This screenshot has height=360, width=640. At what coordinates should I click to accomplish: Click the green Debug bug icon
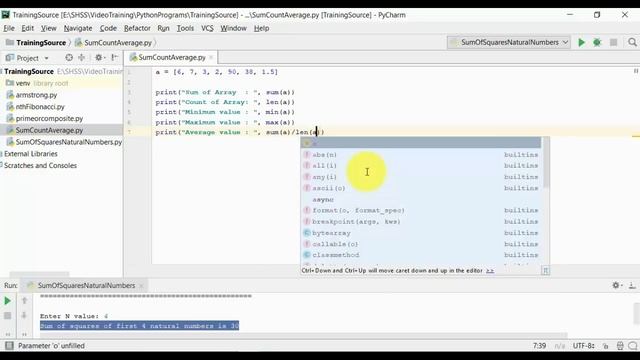[597, 42]
